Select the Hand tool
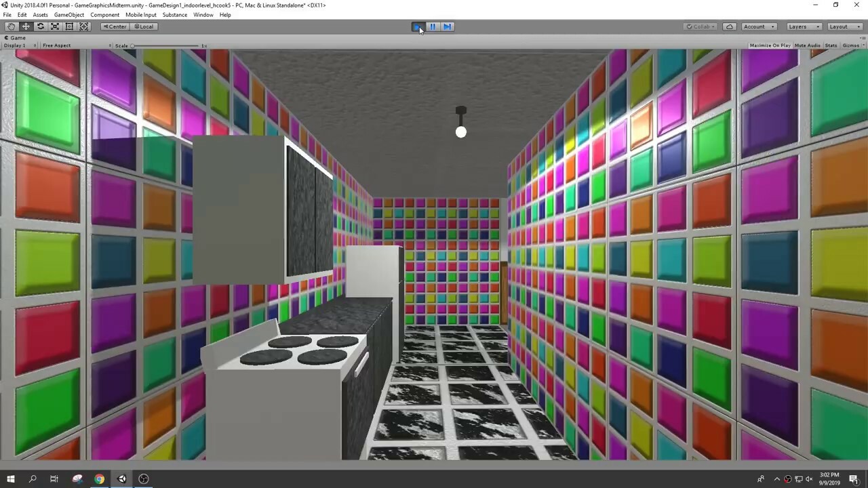868x488 pixels. pyautogui.click(x=11, y=26)
